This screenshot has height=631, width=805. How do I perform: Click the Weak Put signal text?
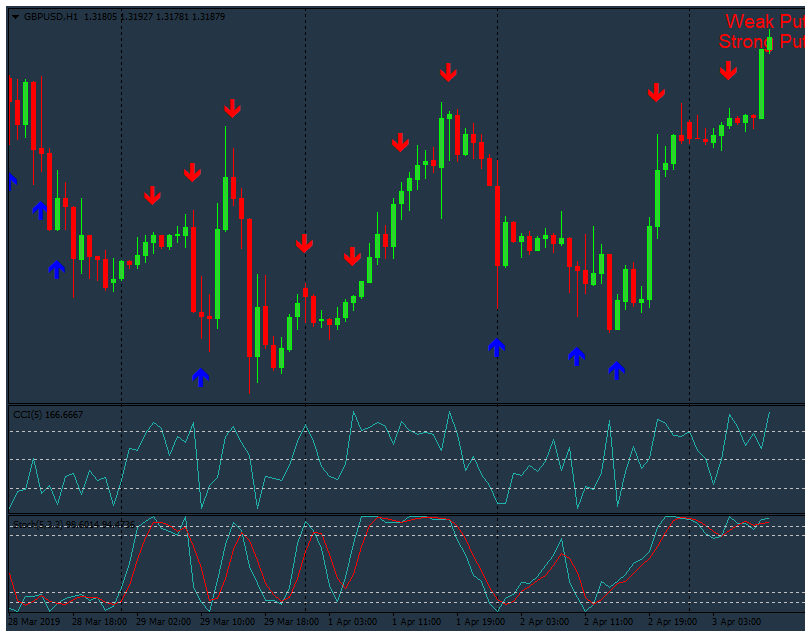[764, 21]
